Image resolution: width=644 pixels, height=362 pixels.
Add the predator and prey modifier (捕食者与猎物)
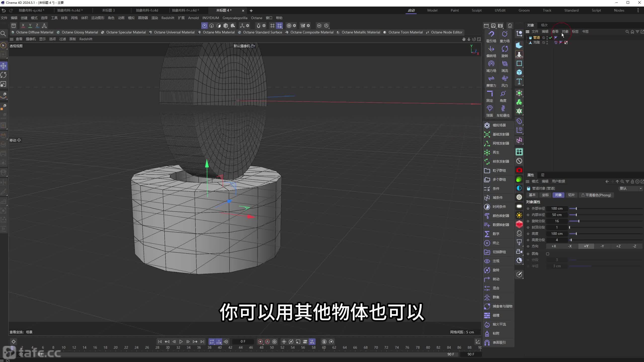pos(498,306)
